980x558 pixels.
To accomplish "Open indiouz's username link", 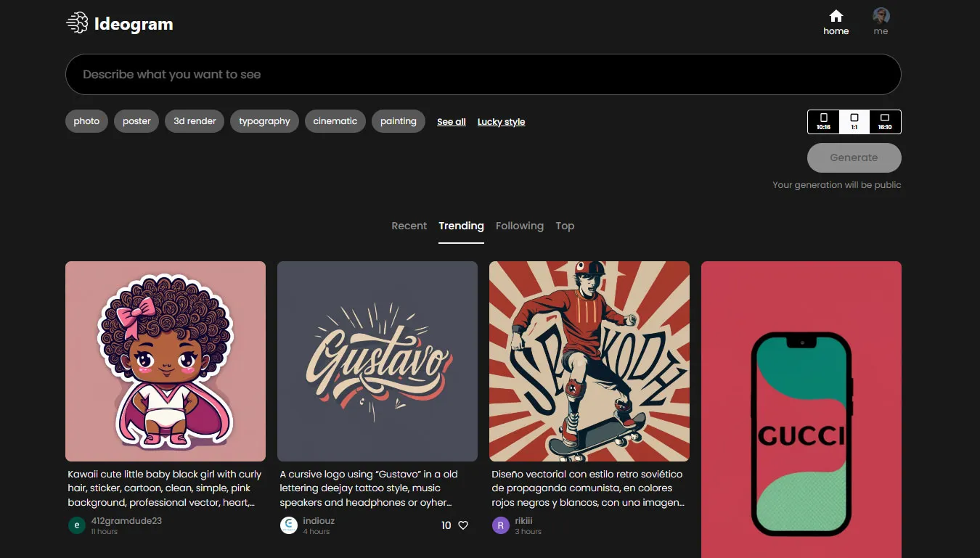I will pyautogui.click(x=319, y=521).
